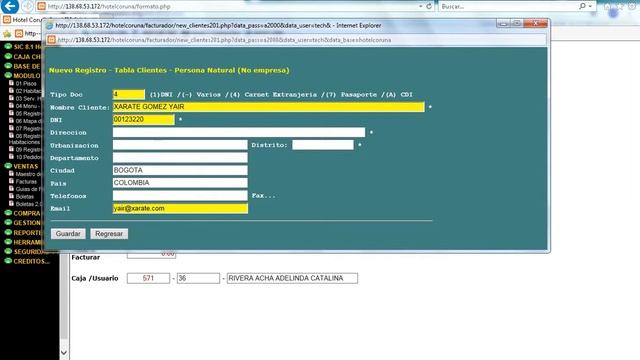Open Boletas item under VENTAS
This screenshot has width=640, height=360.
(x=24, y=196)
